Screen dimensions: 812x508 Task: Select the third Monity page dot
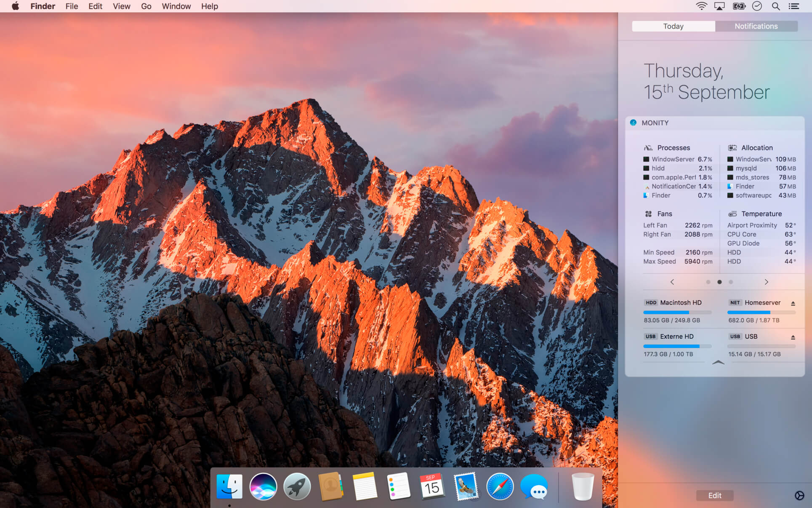click(731, 282)
